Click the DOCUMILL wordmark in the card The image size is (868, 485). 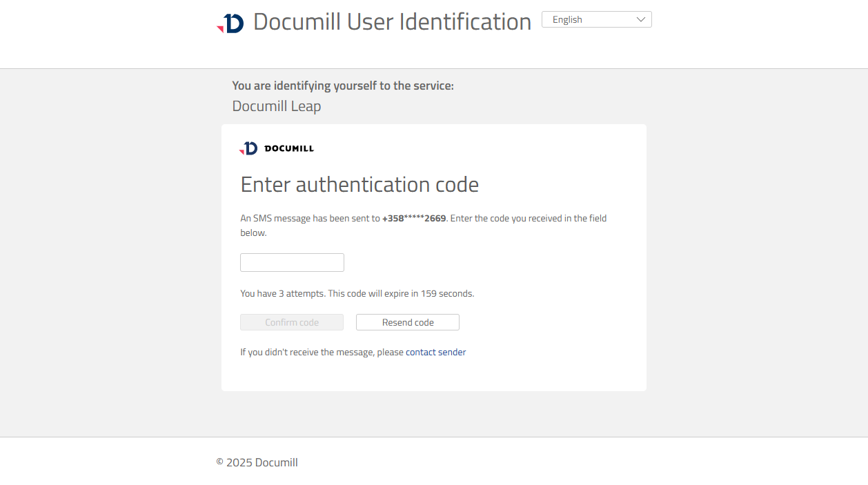click(288, 148)
